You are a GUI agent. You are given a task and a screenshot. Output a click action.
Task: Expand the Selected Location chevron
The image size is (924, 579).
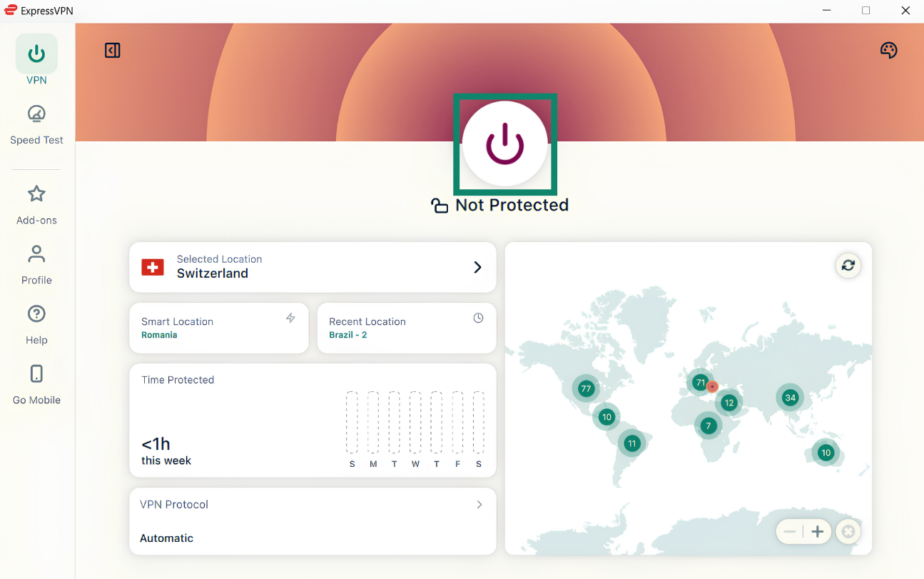[478, 267]
